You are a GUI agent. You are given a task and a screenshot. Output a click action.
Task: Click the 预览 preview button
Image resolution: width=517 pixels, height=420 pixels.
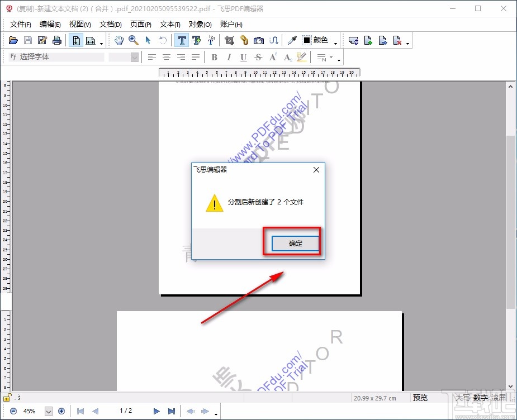coord(420,398)
